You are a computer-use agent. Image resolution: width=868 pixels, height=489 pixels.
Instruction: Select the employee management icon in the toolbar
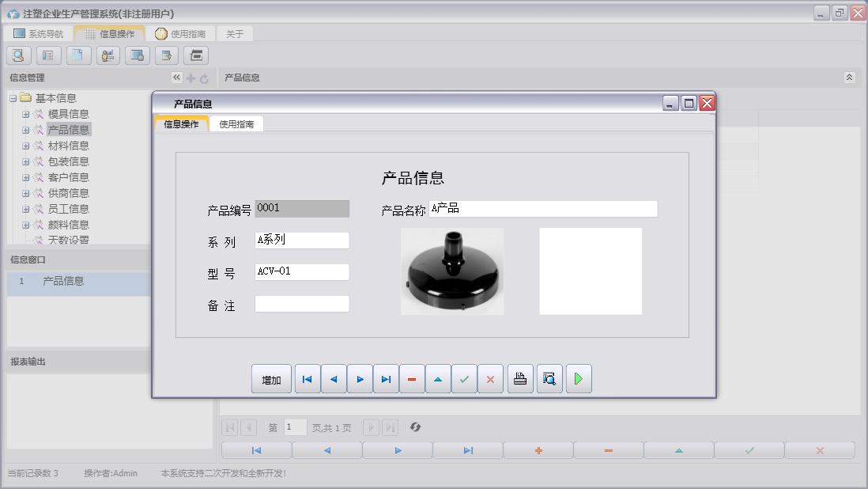click(108, 55)
